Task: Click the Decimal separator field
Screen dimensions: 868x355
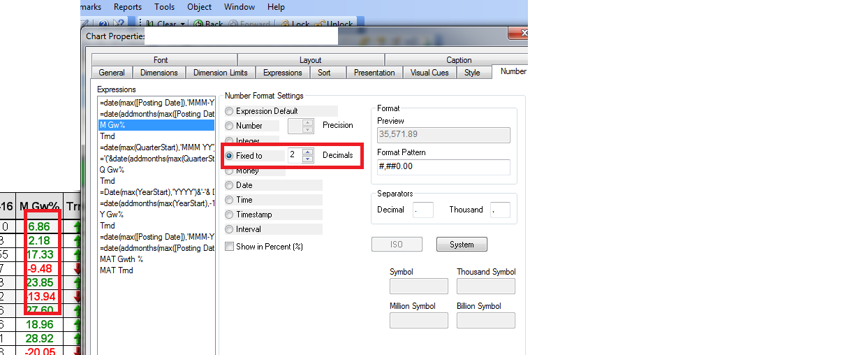Action: 423,210
